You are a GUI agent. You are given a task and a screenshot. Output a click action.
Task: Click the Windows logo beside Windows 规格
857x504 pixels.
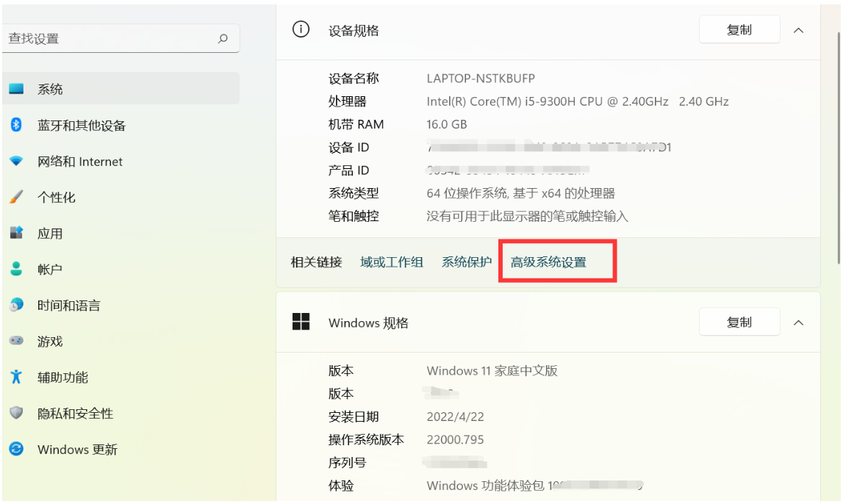(x=301, y=322)
